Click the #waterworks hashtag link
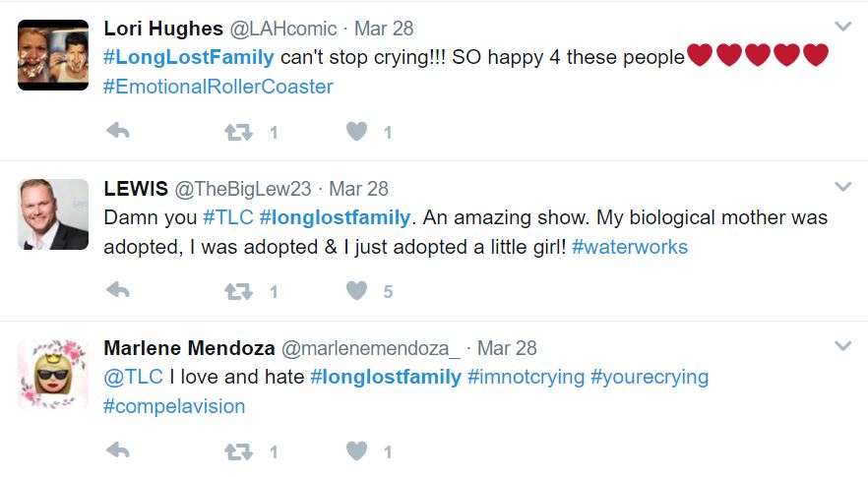 (629, 247)
